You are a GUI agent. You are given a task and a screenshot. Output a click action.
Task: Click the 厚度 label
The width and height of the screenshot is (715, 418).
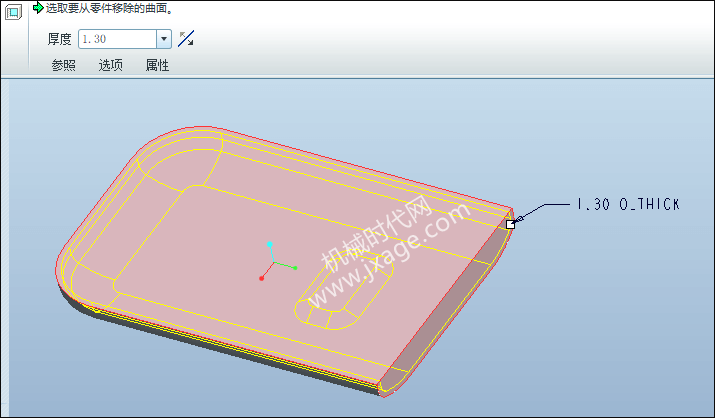point(60,39)
